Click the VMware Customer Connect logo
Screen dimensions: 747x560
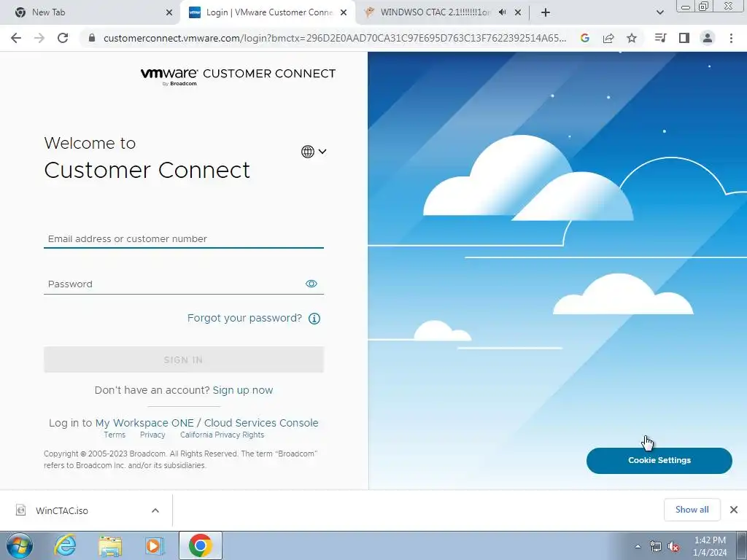tap(239, 76)
